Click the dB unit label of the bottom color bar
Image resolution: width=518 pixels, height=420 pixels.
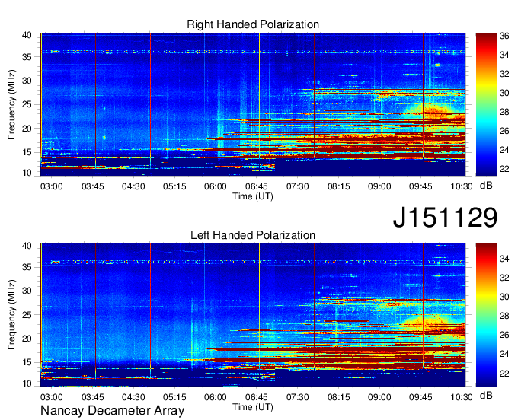click(x=486, y=395)
